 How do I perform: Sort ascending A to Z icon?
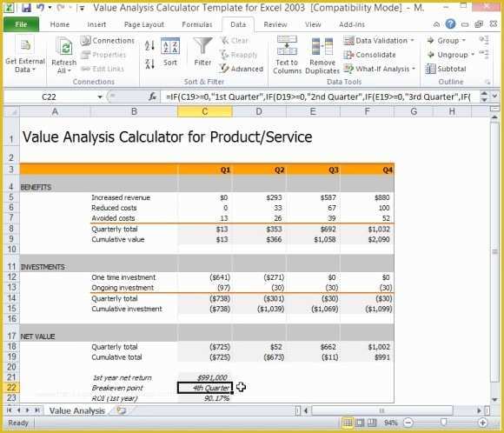[149, 45]
